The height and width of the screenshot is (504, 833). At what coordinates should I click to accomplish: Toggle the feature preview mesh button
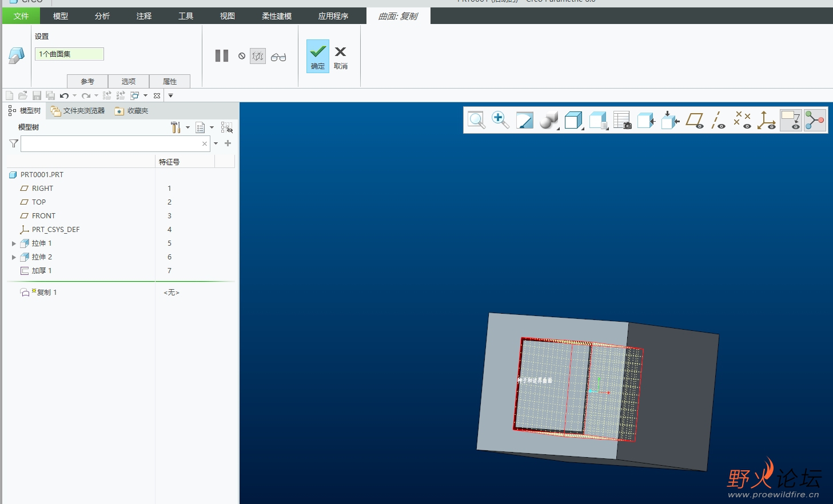pos(258,56)
